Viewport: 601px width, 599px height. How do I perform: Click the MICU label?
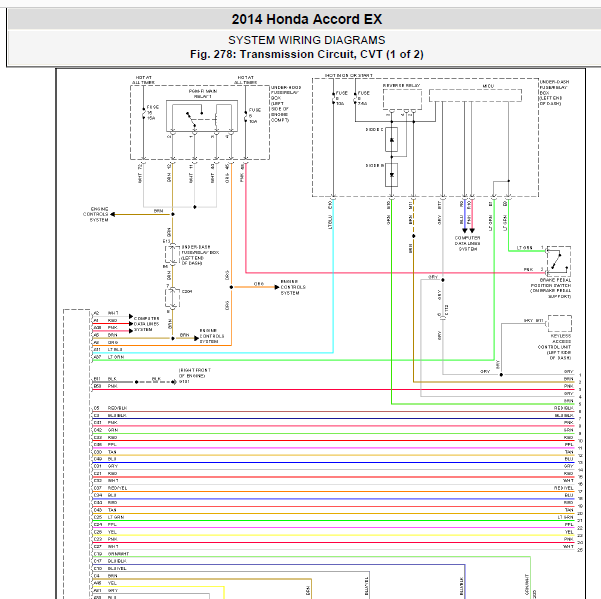tap(488, 86)
